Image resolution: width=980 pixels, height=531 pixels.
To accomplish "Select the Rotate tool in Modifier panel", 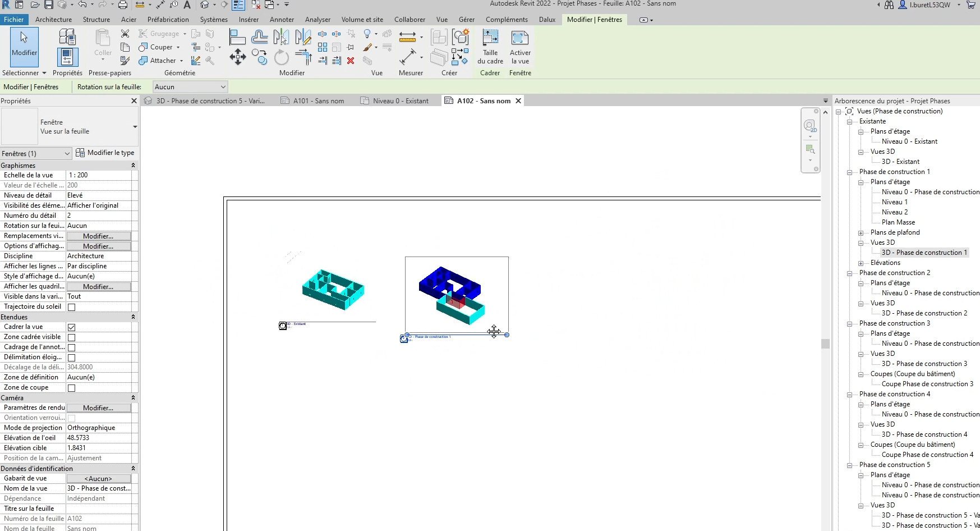I will pyautogui.click(x=282, y=57).
